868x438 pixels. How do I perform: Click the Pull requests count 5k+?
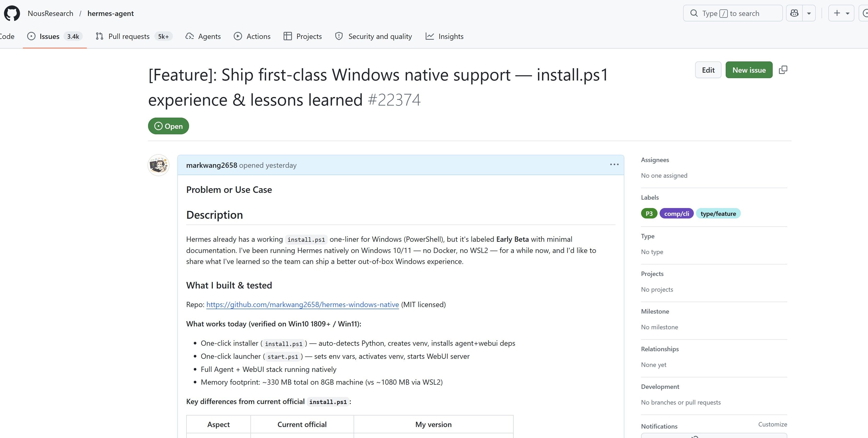[x=163, y=36]
